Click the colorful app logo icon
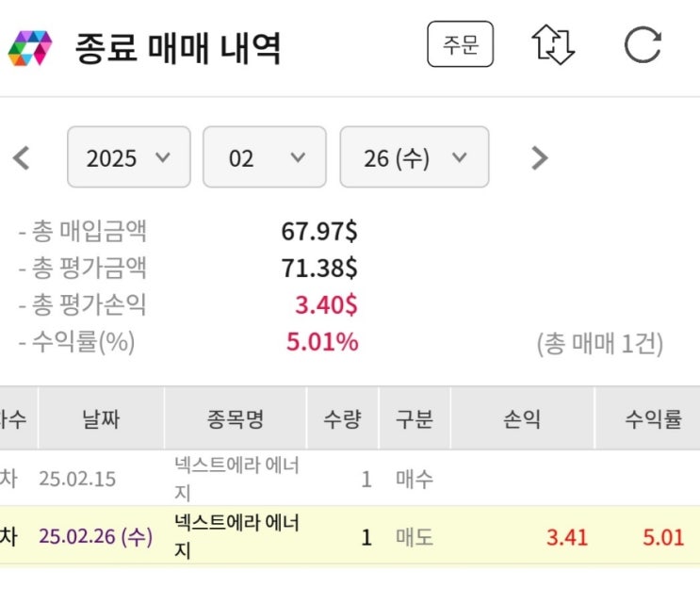This screenshot has width=700, height=604. pos(29,47)
